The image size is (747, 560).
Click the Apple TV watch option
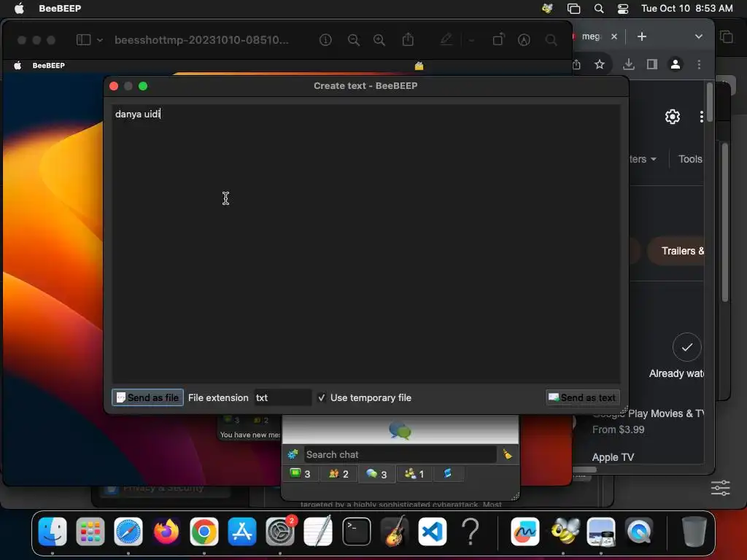(613, 457)
